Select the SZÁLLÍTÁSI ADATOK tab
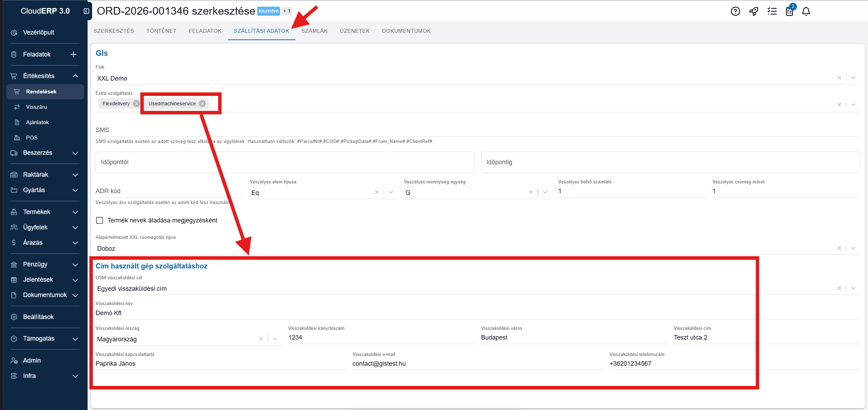Screen dimensions: 868x410 coord(262,31)
